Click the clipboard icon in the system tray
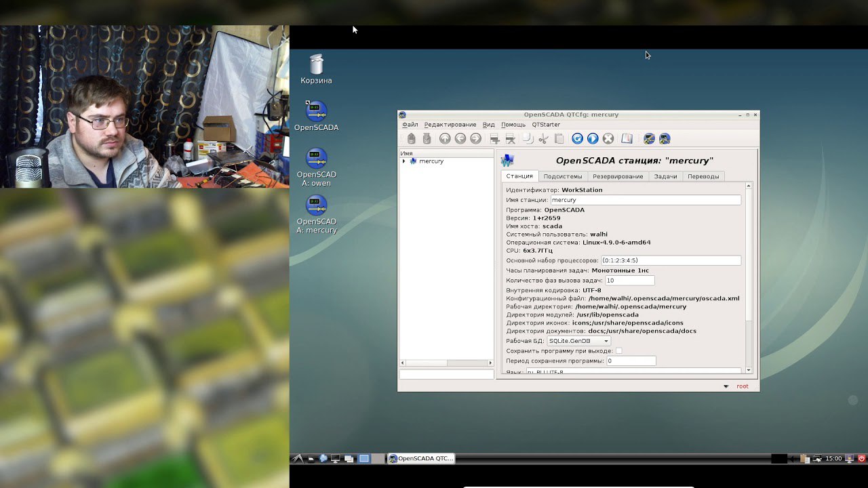This screenshot has height=488, width=868. point(806,459)
